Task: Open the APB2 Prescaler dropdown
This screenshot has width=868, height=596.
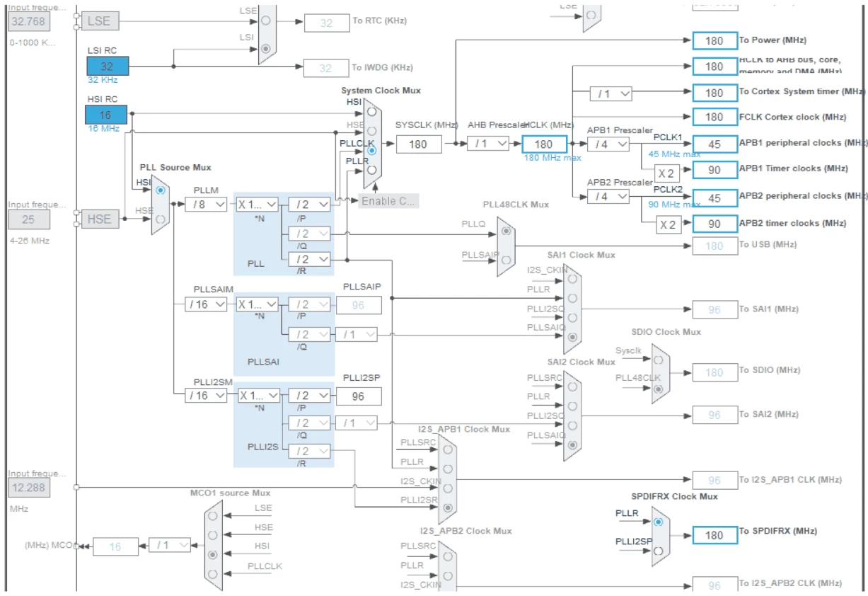Action: (608, 196)
